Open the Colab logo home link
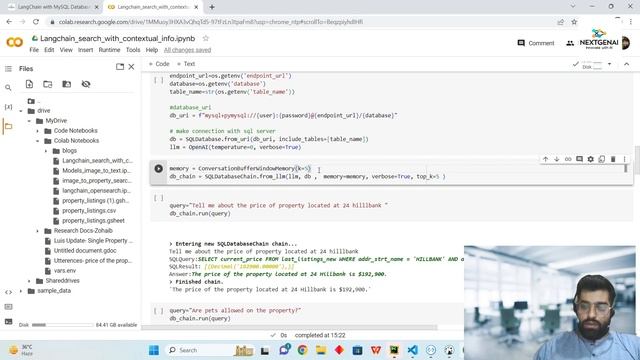 [15, 42]
